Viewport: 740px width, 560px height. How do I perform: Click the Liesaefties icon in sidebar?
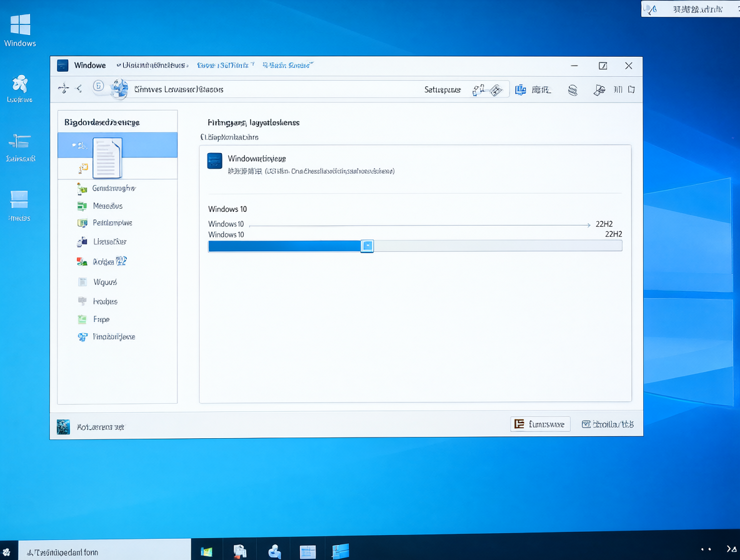(x=82, y=242)
